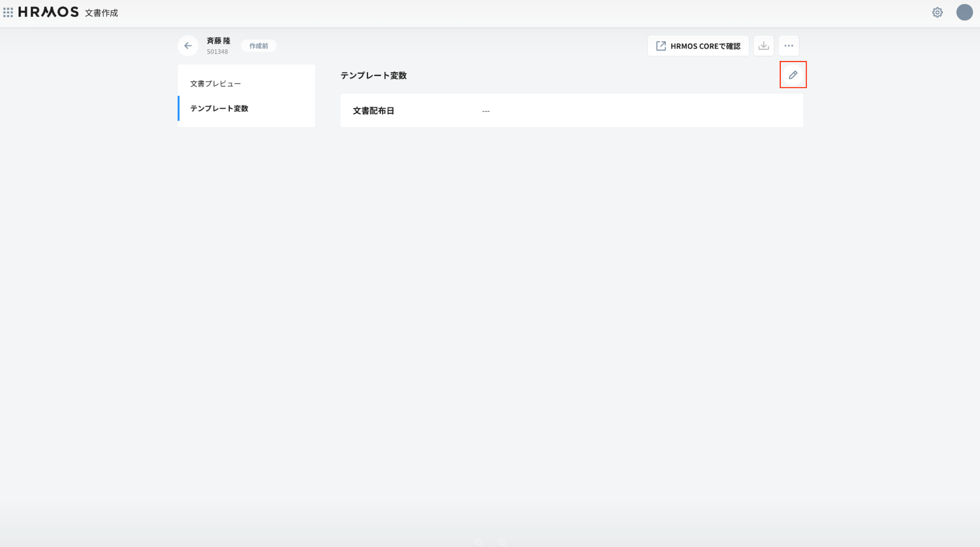Click the 文書作成 title text

click(x=102, y=13)
